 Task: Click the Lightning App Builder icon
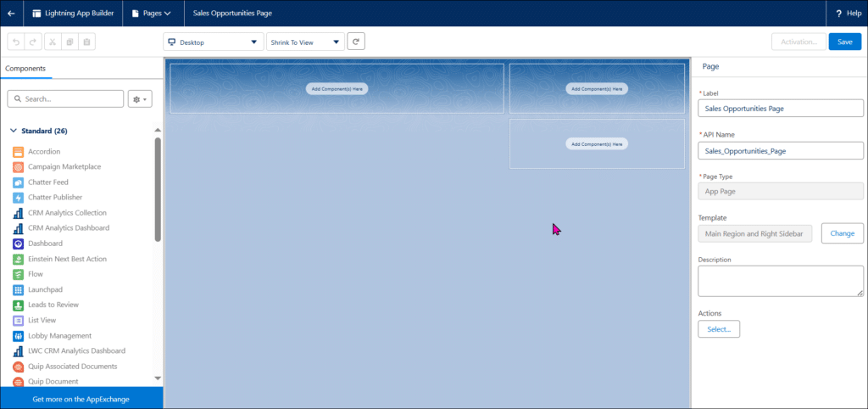tap(37, 14)
